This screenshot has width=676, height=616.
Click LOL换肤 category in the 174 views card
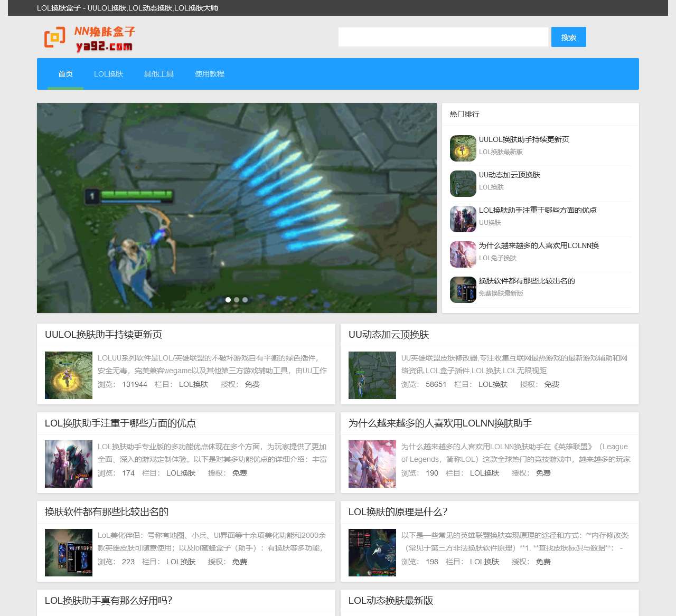(181, 473)
